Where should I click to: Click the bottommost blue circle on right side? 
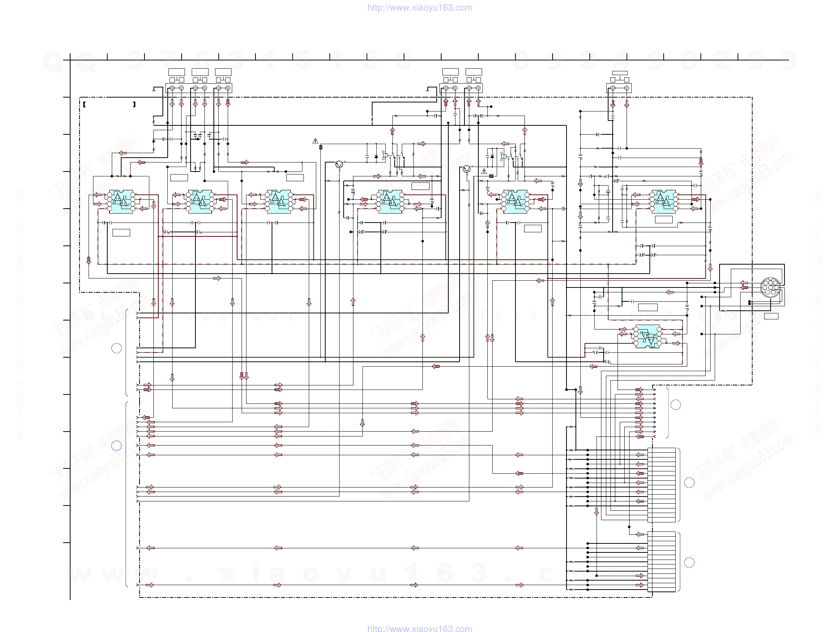pos(689,563)
